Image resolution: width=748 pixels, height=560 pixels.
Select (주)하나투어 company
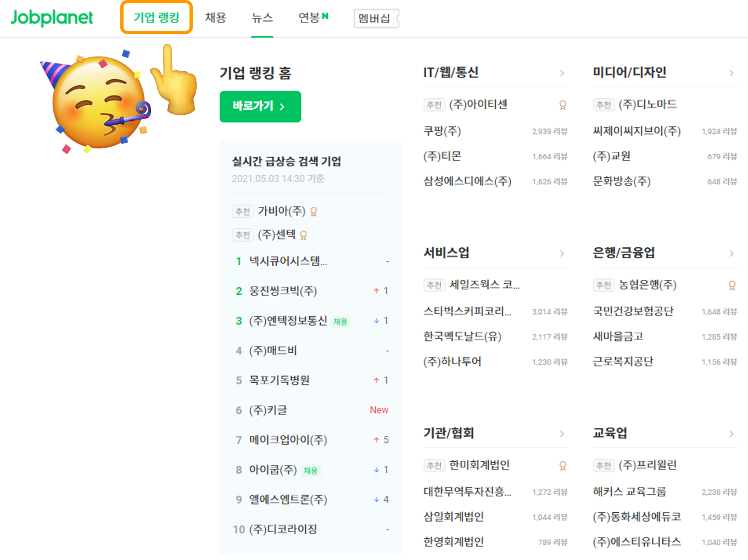(453, 362)
